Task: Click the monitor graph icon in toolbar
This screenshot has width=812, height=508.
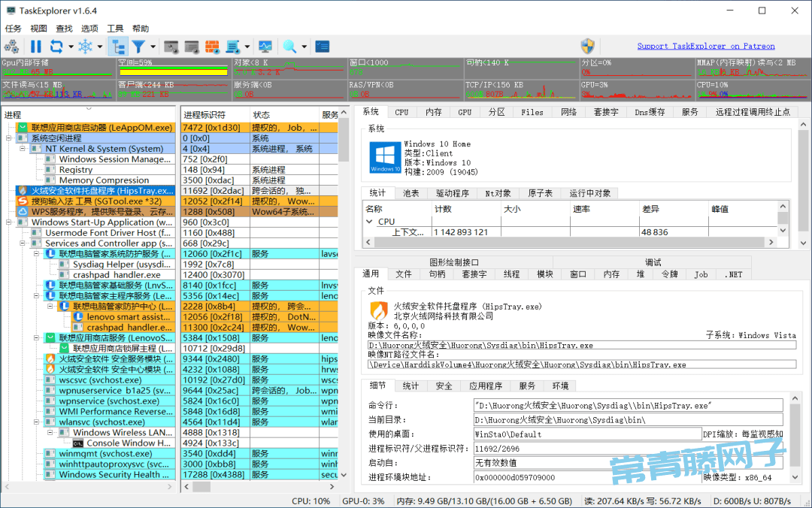Action: click(265, 47)
